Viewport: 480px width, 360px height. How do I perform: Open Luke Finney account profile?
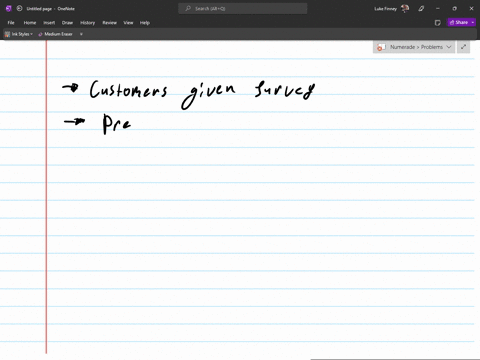(392, 9)
